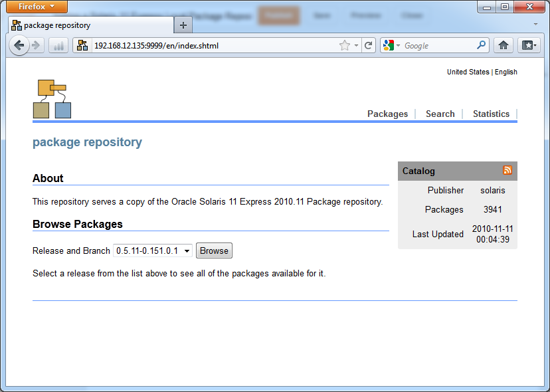The image size is (550, 392).
Task: Open the list all tabs dropdown arrow
Action: pos(535,24)
